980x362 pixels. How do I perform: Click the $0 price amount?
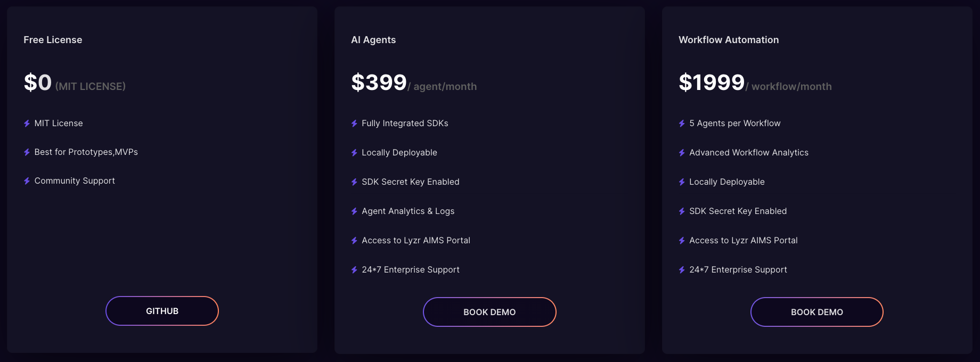pyautogui.click(x=38, y=83)
